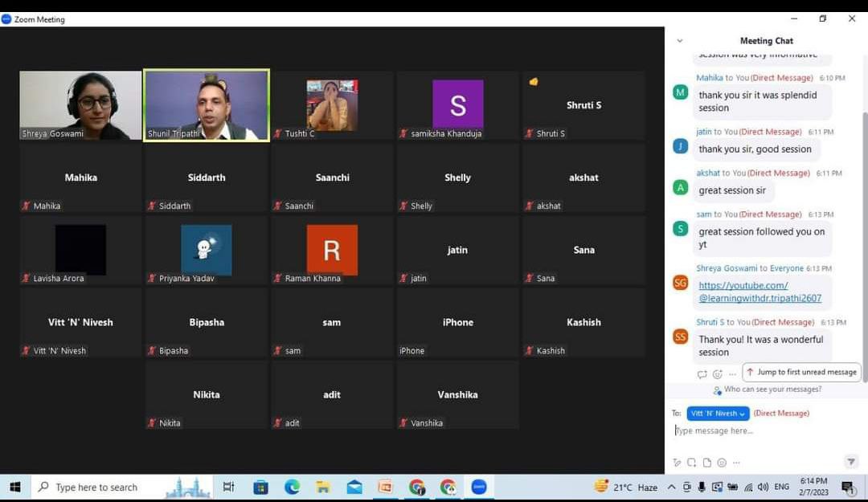The width and height of the screenshot is (868, 502).
Task: Click Jump to first unread message
Action: [801, 373]
